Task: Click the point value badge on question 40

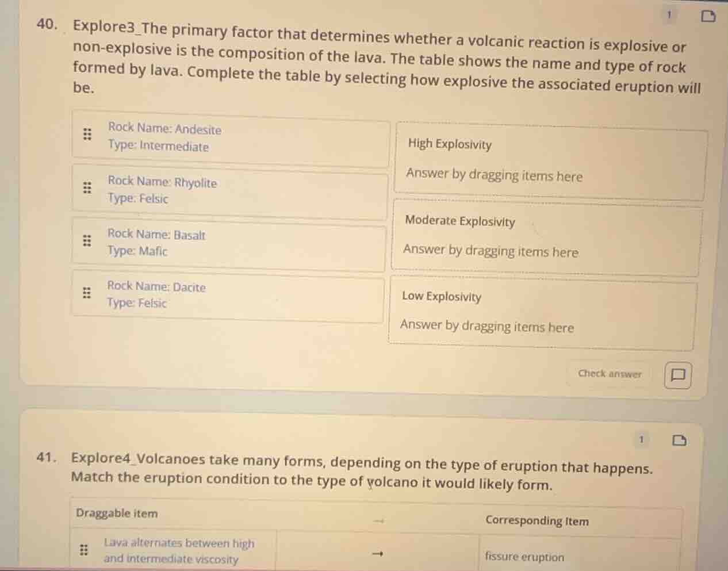Action: click(x=669, y=15)
